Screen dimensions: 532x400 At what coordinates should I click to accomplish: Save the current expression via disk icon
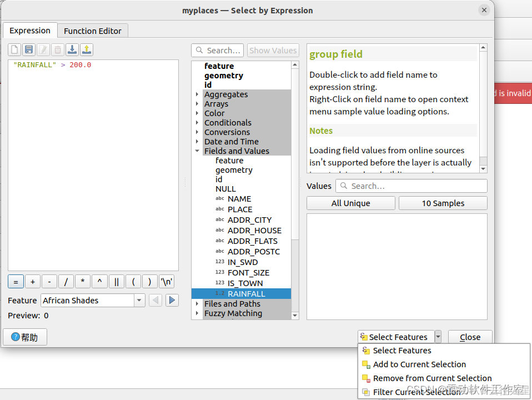(x=29, y=50)
